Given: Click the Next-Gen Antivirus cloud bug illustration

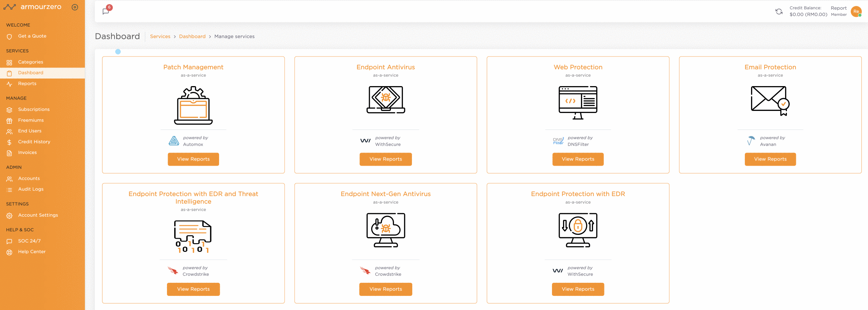Looking at the screenshot, I should pos(386,230).
